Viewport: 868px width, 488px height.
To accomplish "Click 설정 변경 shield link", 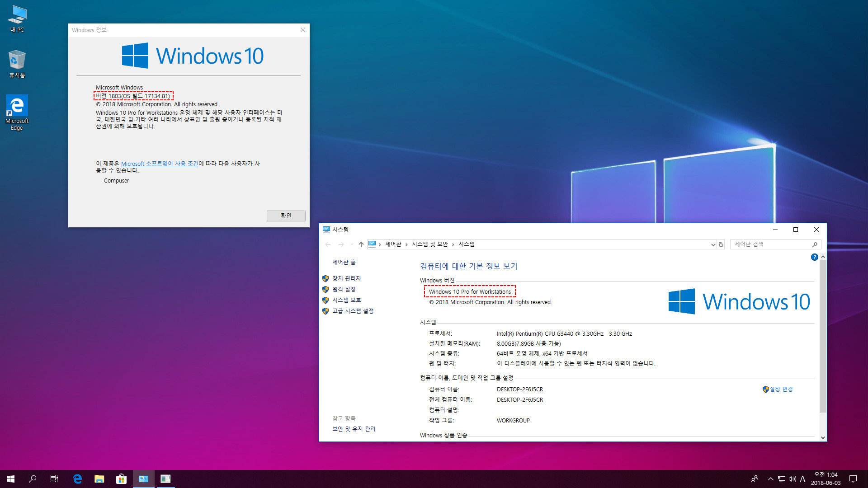I will coord(778,389).
